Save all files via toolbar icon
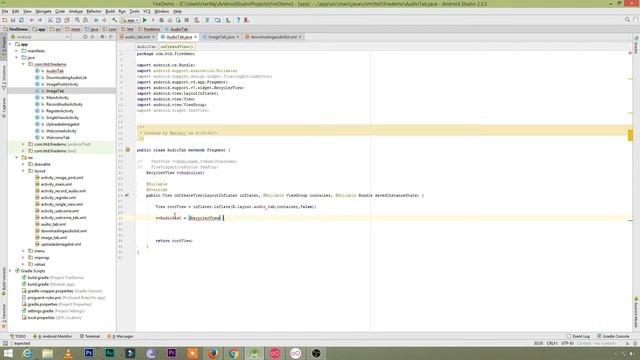Viewport: 640px width, 360px height. coord(13,20)
